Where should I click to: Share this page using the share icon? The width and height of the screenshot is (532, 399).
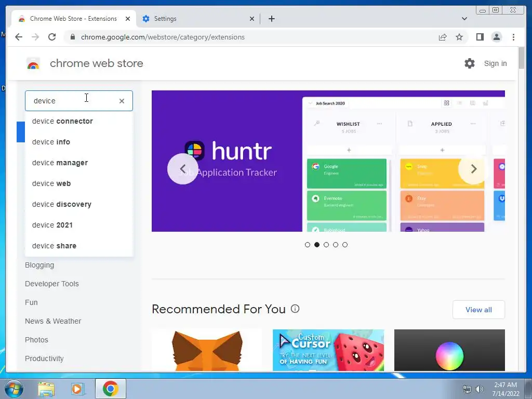point(443,37)
